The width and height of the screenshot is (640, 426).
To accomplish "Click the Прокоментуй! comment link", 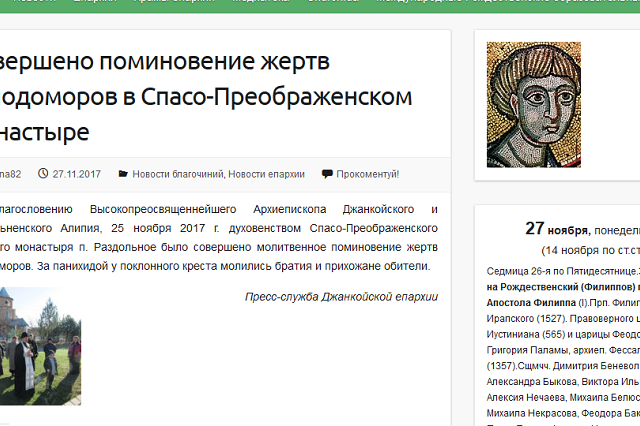I will pos(368,174).
